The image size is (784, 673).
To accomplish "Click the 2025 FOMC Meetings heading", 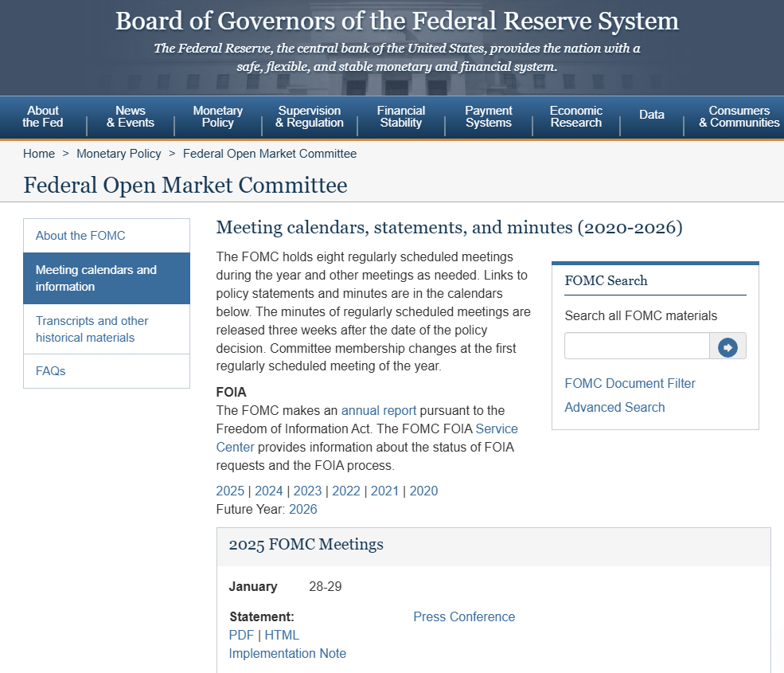I will coord(306,545).
